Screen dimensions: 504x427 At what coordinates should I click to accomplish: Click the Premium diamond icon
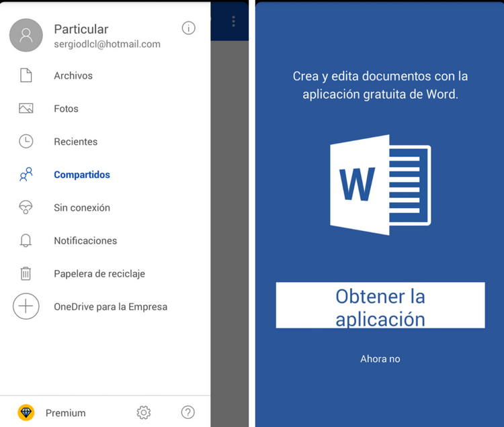[x=26, y=412]
